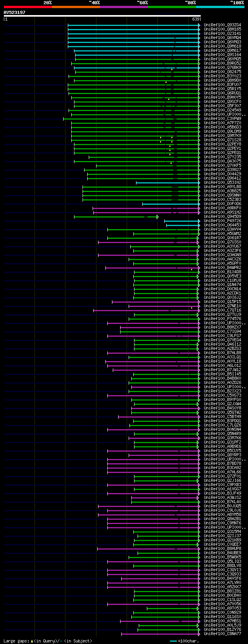The height and width of the screenshot is (644, 248).
Task: Select hit label UniRef100_Q6RUQ1
Action: 222,93
